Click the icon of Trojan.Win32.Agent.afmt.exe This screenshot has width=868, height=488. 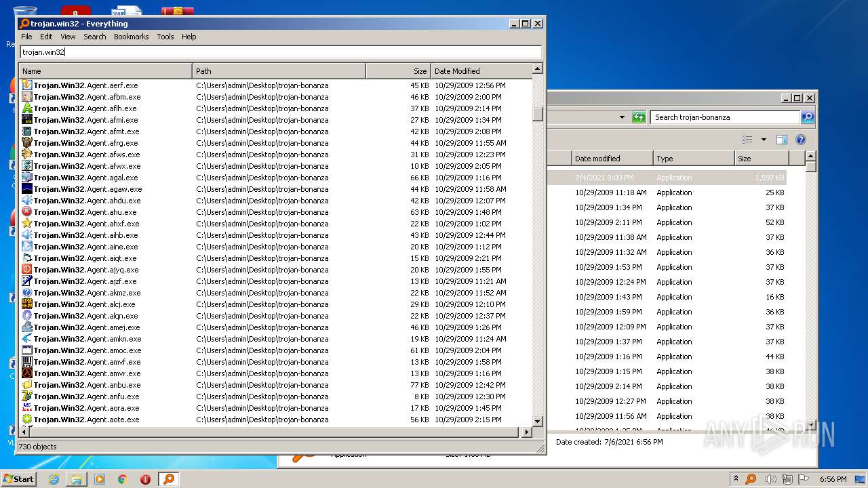tap(27, 131)
